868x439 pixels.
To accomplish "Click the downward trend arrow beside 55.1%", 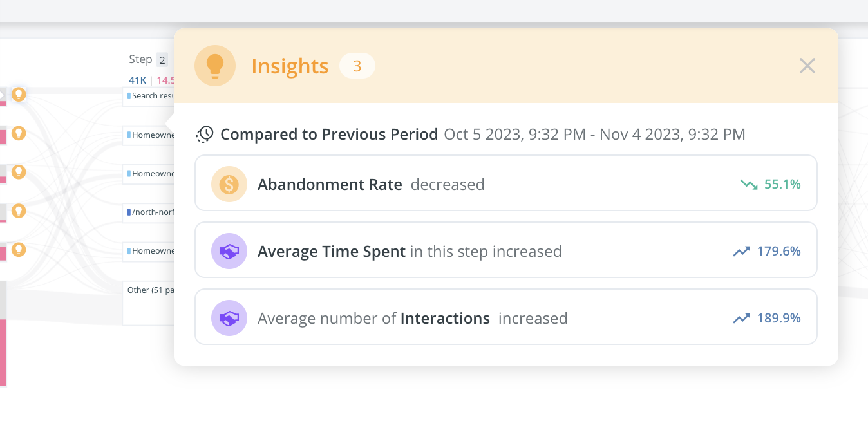I will click(x=749, y=185).
